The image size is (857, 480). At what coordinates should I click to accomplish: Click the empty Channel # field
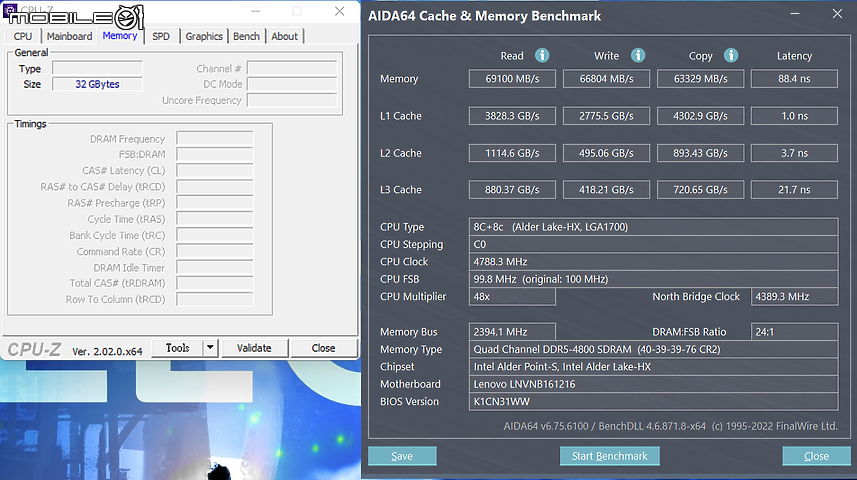tap(292, 68)
